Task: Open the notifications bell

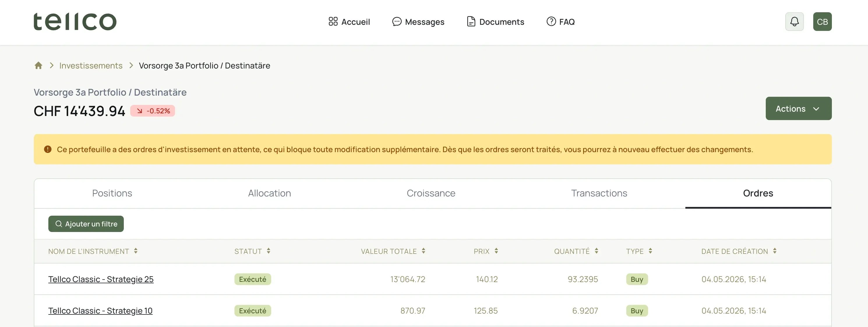Action: click(x=794, y=22)
